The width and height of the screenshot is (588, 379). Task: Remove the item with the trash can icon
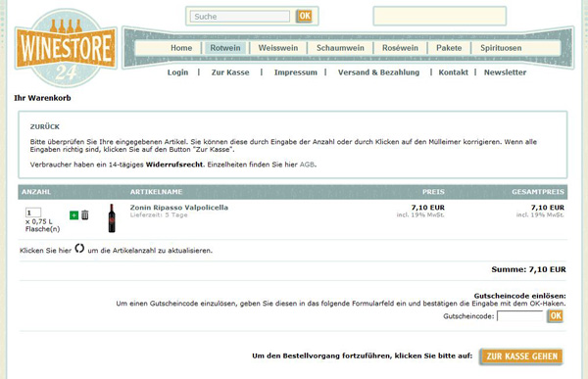85,214
